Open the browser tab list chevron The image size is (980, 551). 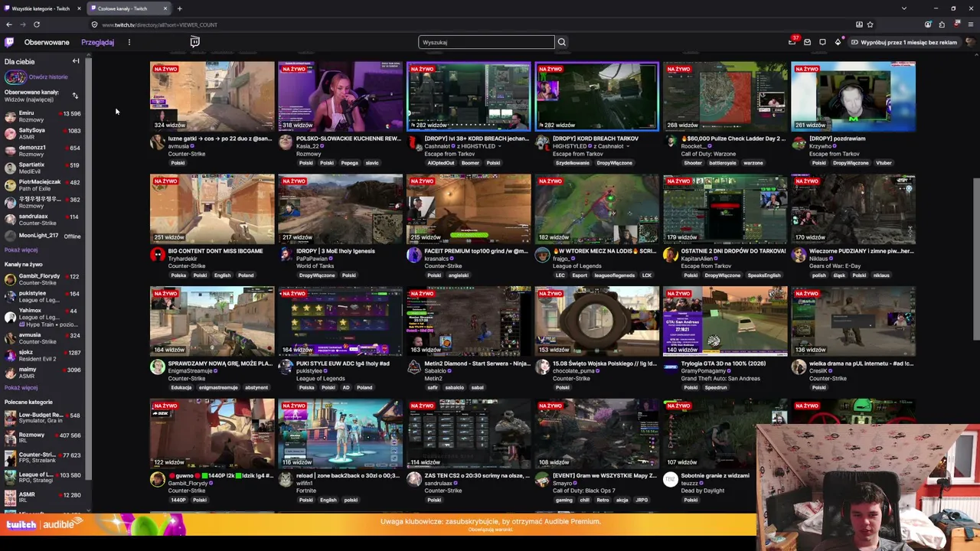[x=904, y=8]
